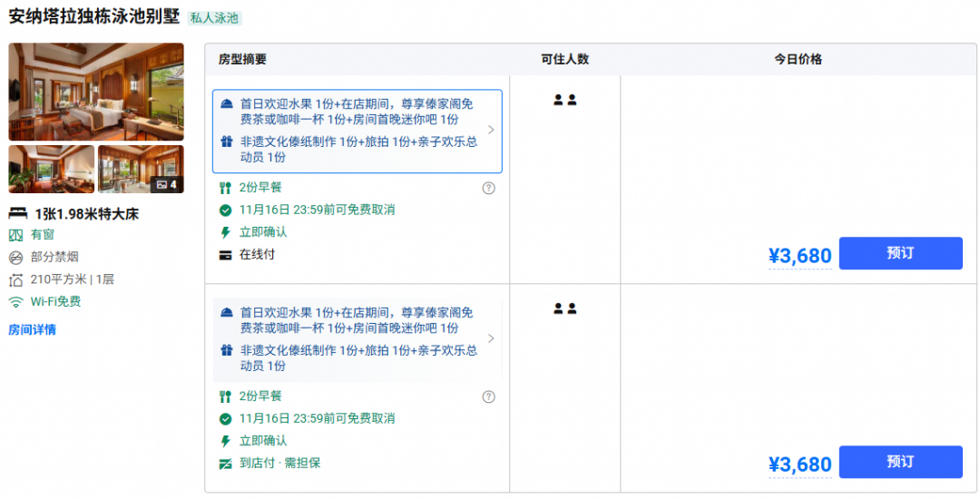
Task: Click the service bell icon in second package
Action: click(x=227, y=312)
